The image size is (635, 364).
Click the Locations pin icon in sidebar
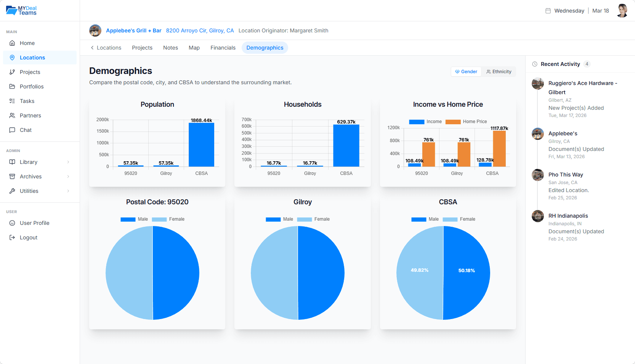click(12, 58)
